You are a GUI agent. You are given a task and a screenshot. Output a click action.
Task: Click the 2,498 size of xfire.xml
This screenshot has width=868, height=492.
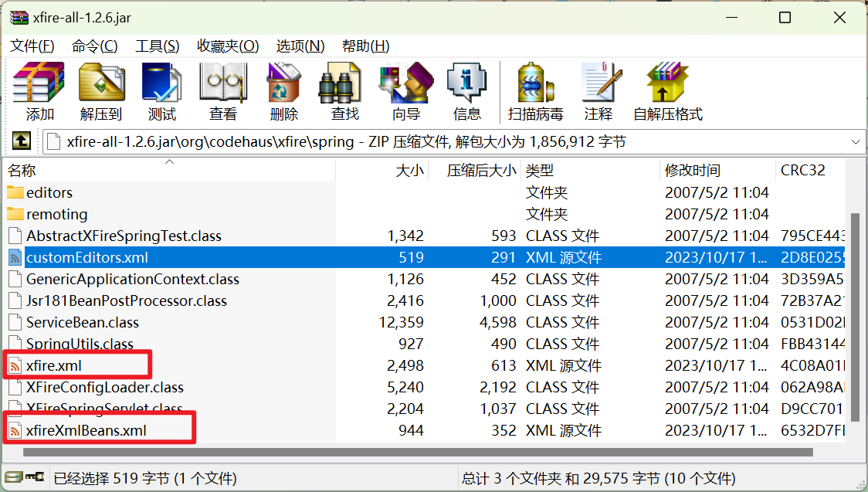pyautogui.click(x=405, y=365)
